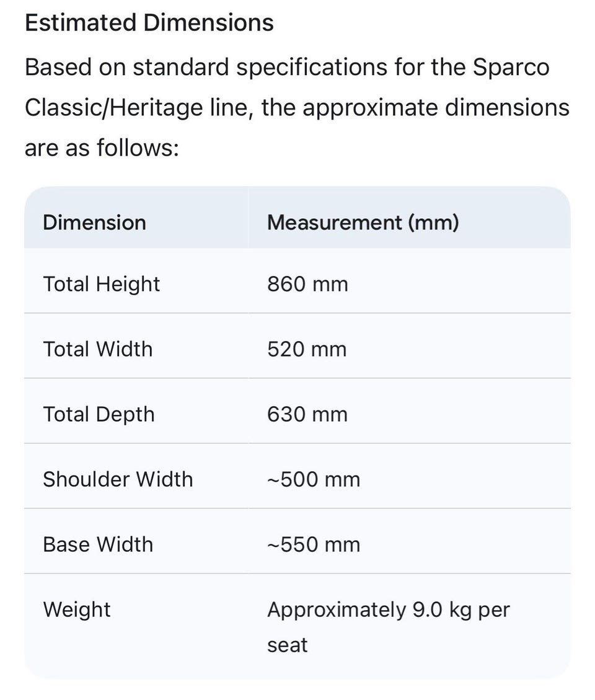
Task: Select the Weight row label
Action: tap(77, 610)
